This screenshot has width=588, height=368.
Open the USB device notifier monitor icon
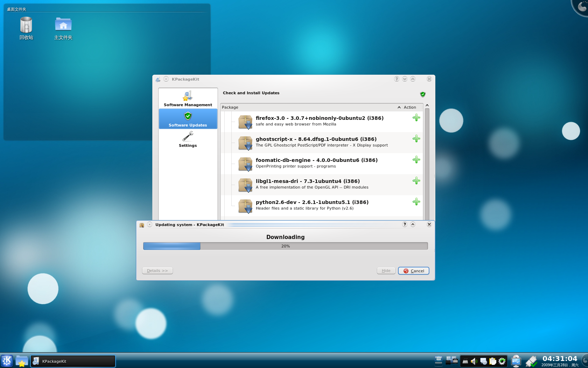click(516, 361)
